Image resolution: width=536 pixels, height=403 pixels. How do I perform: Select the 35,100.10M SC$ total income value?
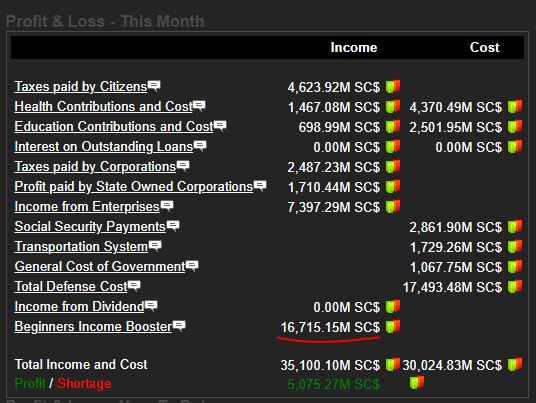(x=330, y=365)
